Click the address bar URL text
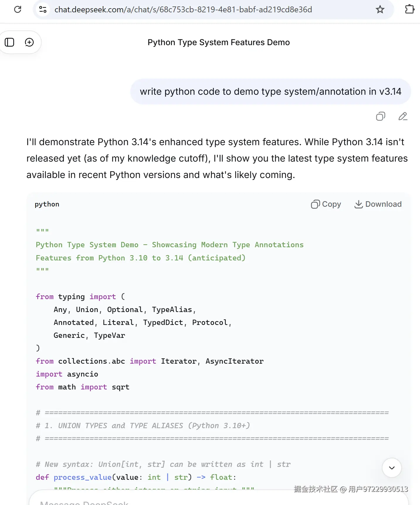 coord(183,9)
